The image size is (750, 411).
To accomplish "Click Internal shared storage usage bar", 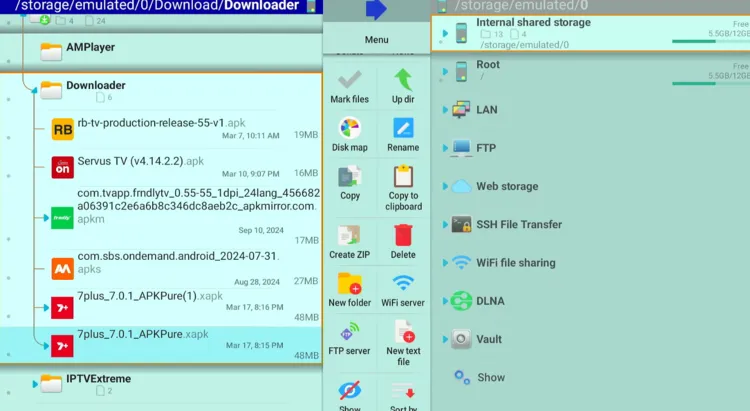I will 711,42.
